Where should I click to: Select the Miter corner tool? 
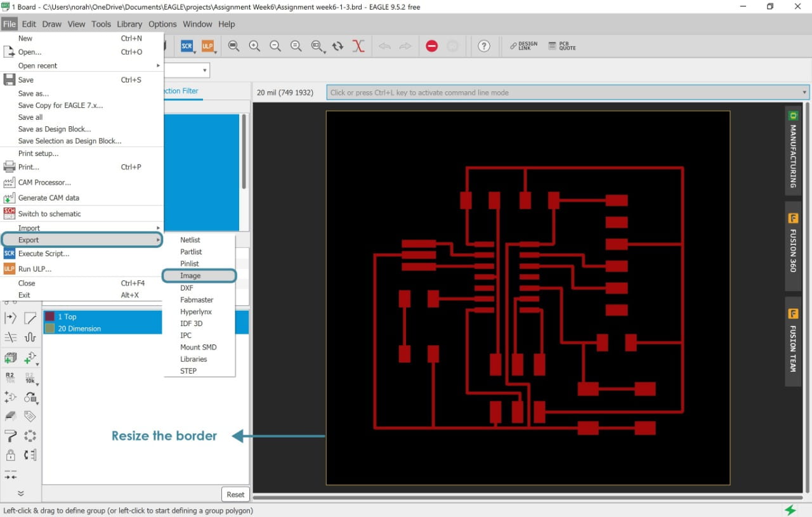30,318
